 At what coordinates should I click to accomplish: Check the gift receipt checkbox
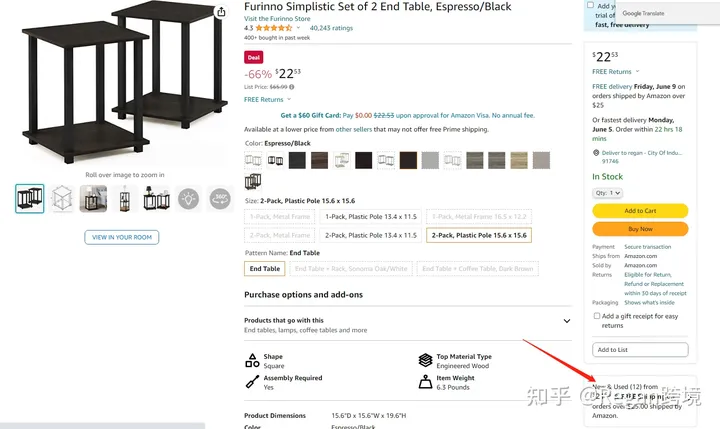pos(597,316)
